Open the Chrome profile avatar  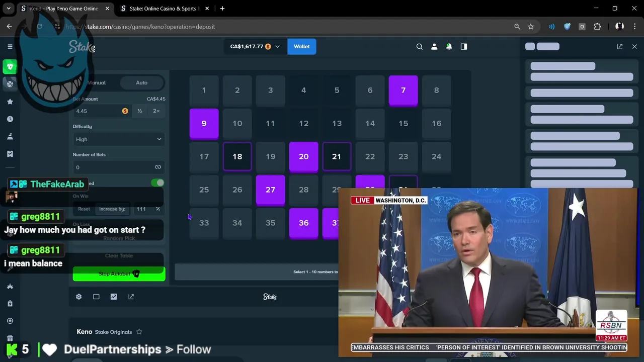coord(619,27)
